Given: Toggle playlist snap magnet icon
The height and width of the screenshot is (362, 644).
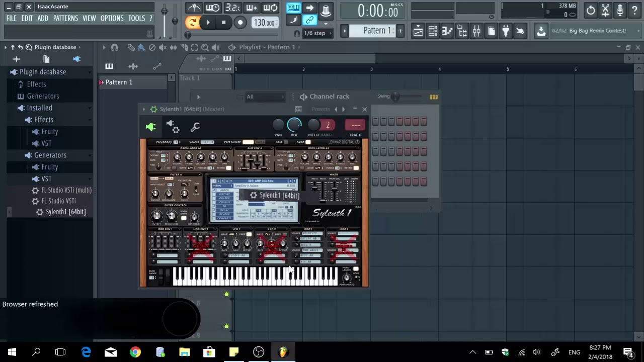Looking at the screenshot, I should 114,47.
